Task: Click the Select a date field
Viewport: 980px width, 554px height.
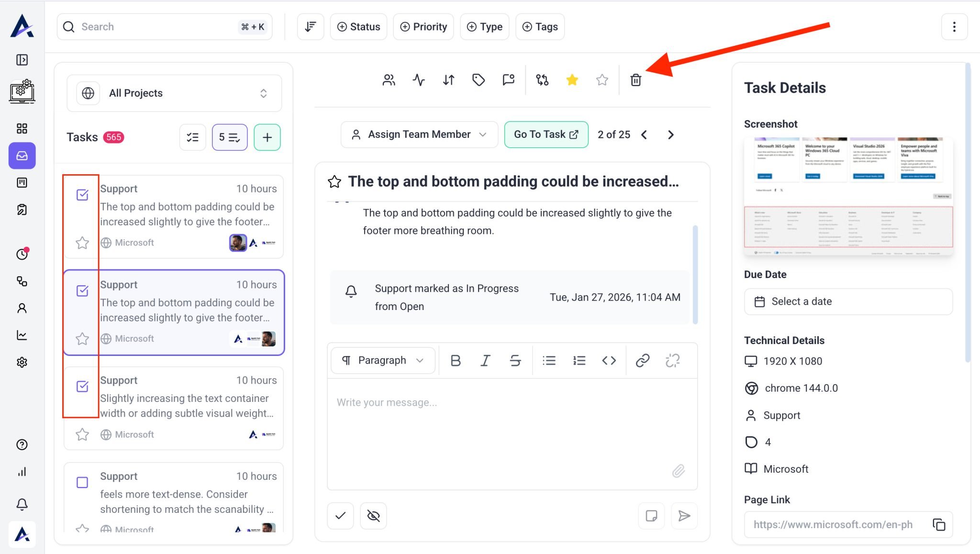Action: (848, 301)
